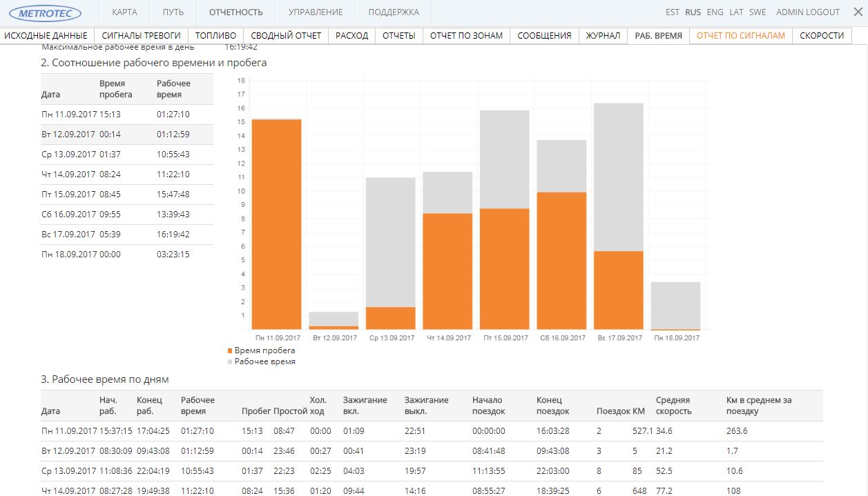Open the ПУТЬ menu

click(x=173, y=12)
